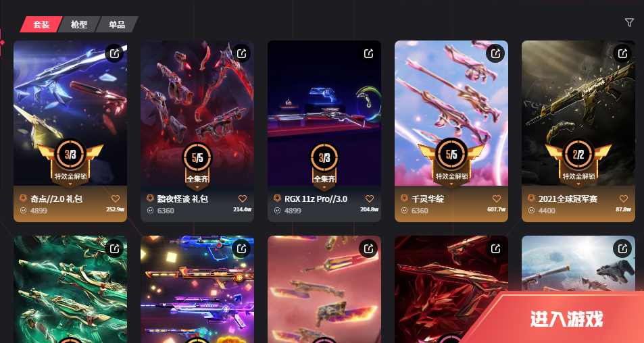644x343 pixels.
Task: Open the filter funnel icon
Action: (629, 22)
